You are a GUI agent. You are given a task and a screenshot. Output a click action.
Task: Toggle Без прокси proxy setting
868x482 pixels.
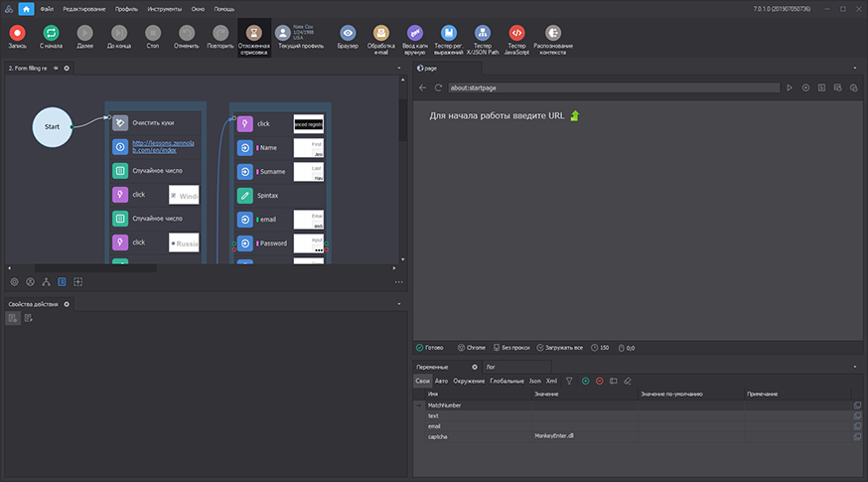click(511, 348)
